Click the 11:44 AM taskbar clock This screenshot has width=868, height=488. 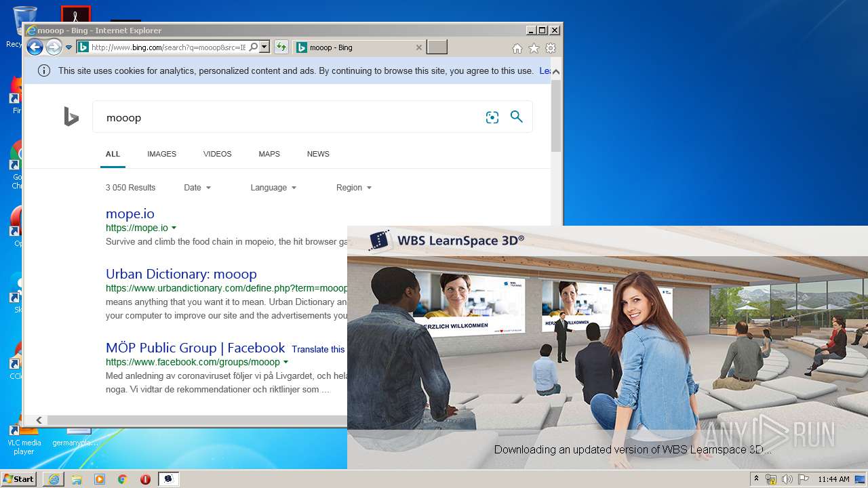click(833, 479)
